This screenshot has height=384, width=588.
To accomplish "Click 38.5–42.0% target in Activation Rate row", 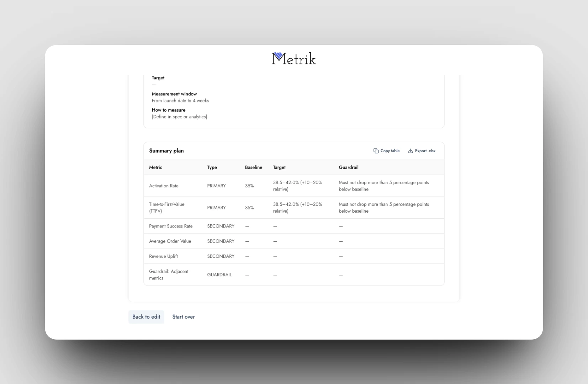I will click(x=297, y=186).
